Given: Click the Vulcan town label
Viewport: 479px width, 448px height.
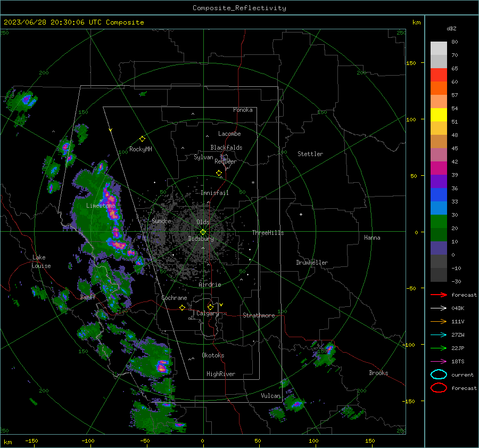Looking at the screenshot, I should point(270,396).
